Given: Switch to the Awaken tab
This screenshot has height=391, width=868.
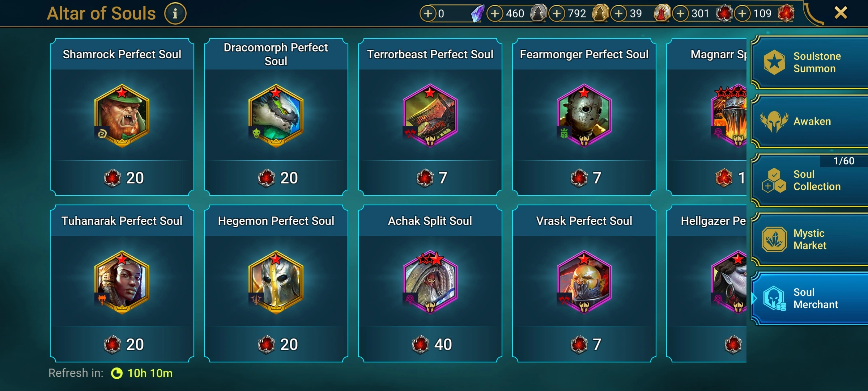Looking at the screenshot, I should click(809, 121).
